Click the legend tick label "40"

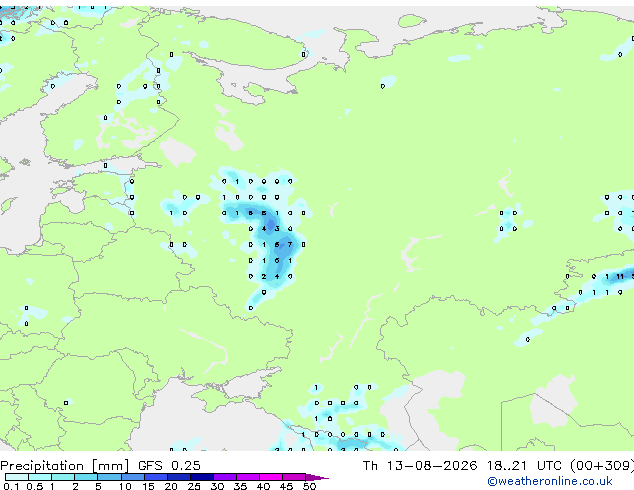point(263,486)
